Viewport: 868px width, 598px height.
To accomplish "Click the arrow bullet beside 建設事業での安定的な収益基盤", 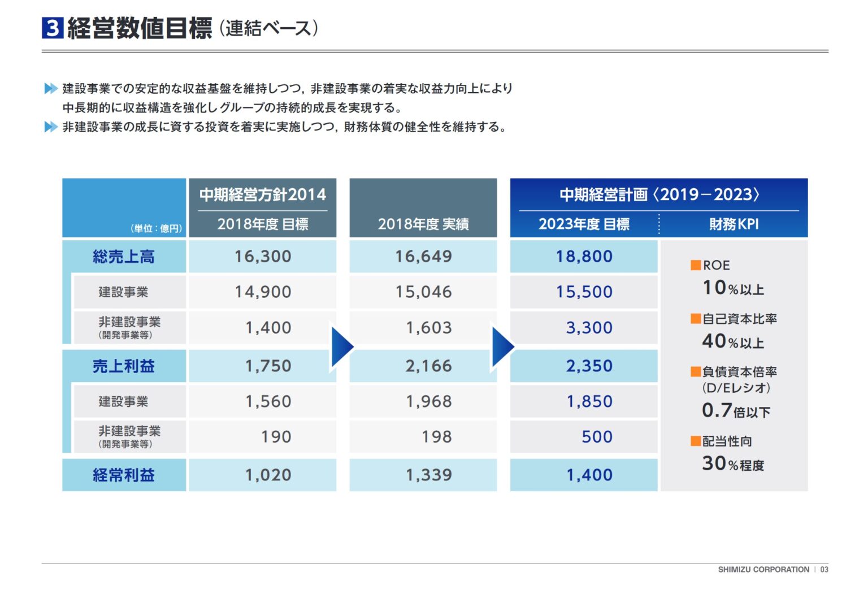I will 51,88.
